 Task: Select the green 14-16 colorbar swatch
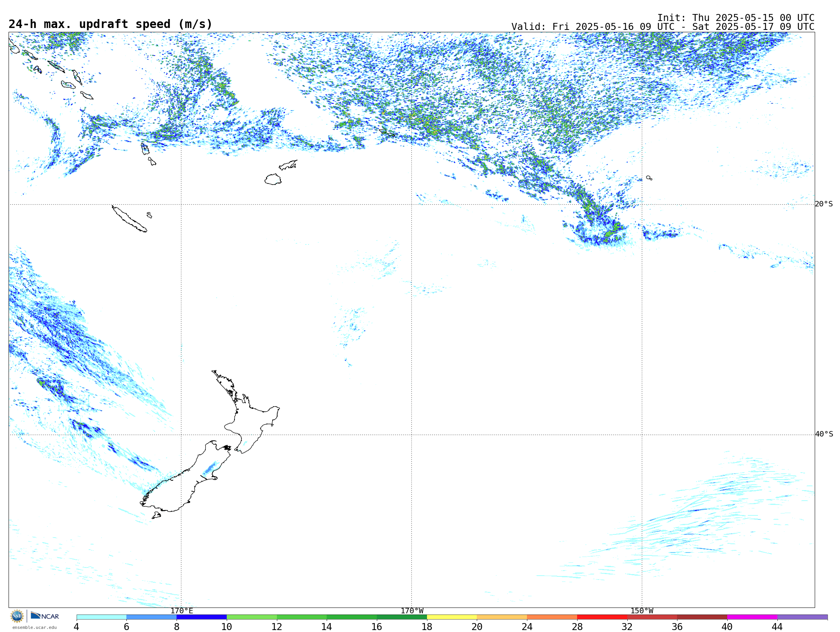pyautogui.click(x=352, y=617)
